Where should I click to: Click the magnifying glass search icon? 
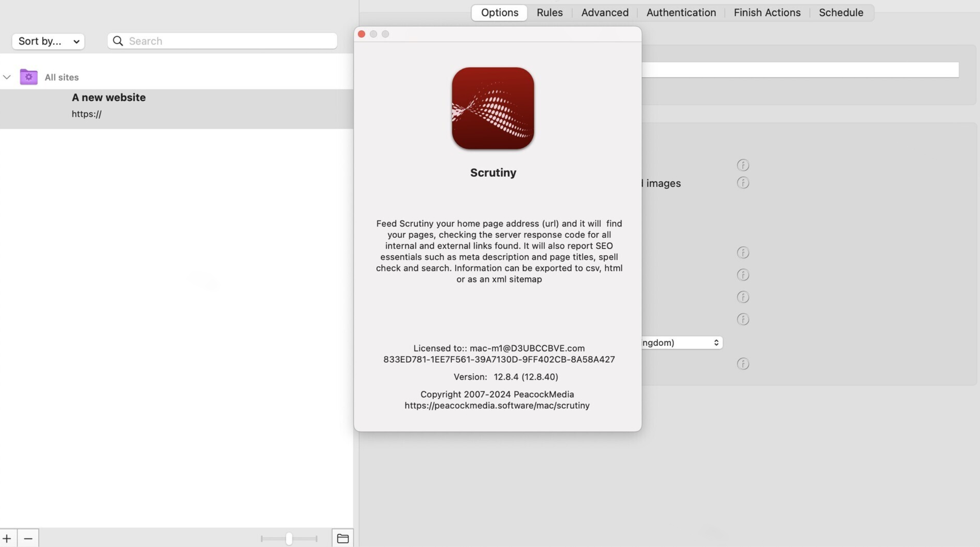(118, 41)
